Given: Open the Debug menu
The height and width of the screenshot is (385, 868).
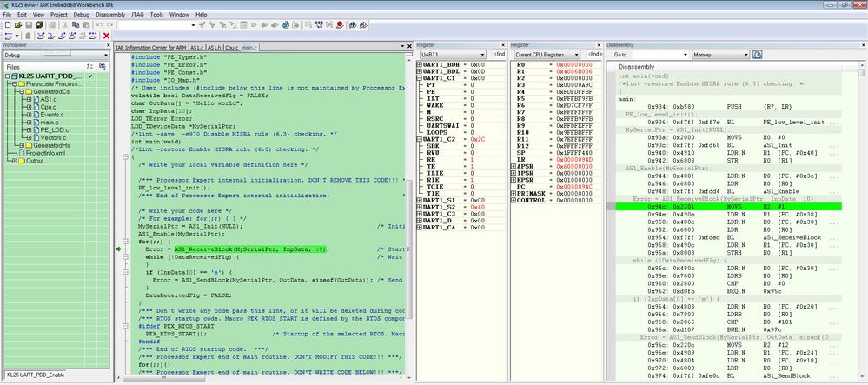Looking at the screenshot, I should pyautogui.click(x=82, y=15).
